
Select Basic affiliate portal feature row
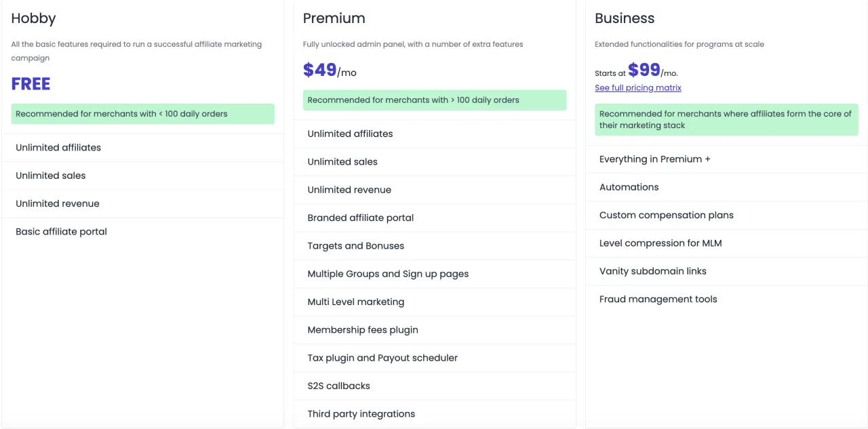pyautogui.click(x=142, y=232)
